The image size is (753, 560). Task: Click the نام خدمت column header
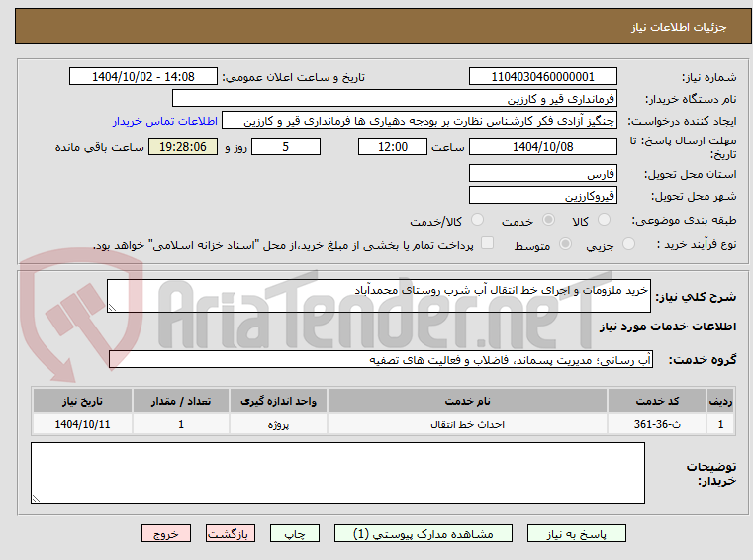[467, 401]
